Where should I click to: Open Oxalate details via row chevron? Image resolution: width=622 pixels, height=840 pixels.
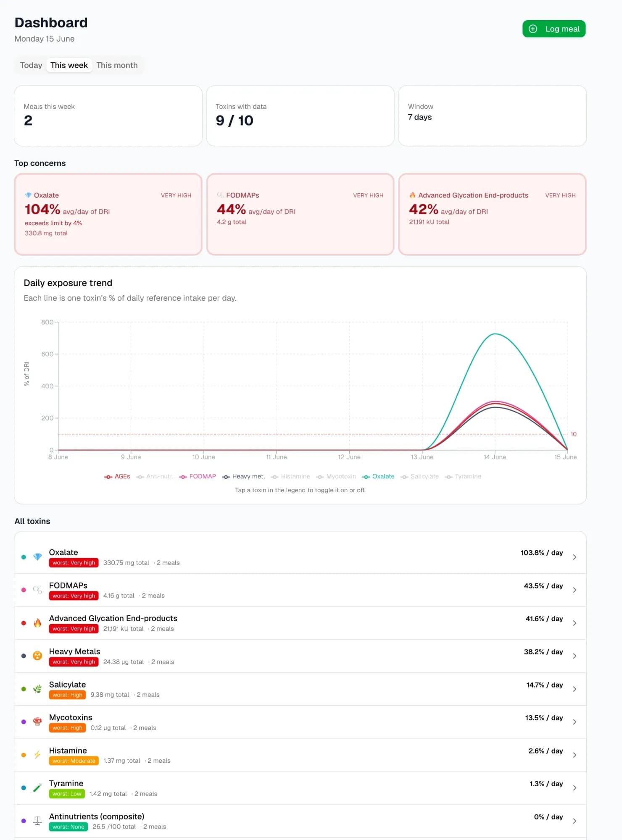pos(575,557)
